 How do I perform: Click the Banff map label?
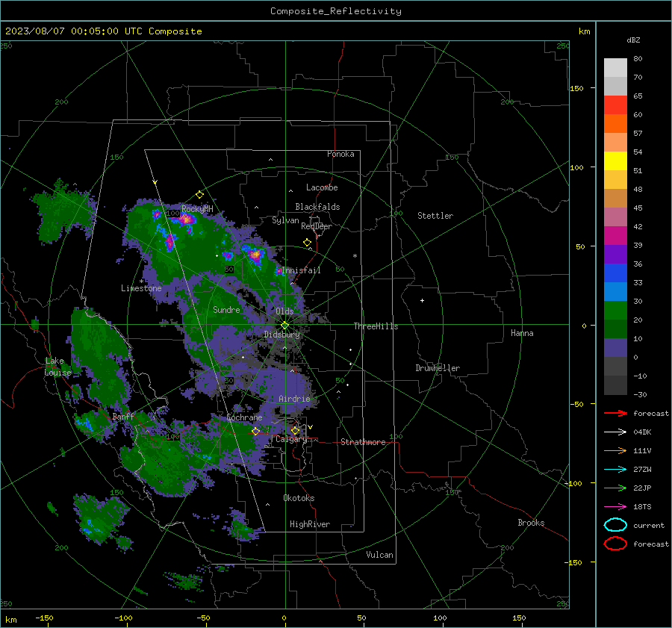tap(123, 416)
